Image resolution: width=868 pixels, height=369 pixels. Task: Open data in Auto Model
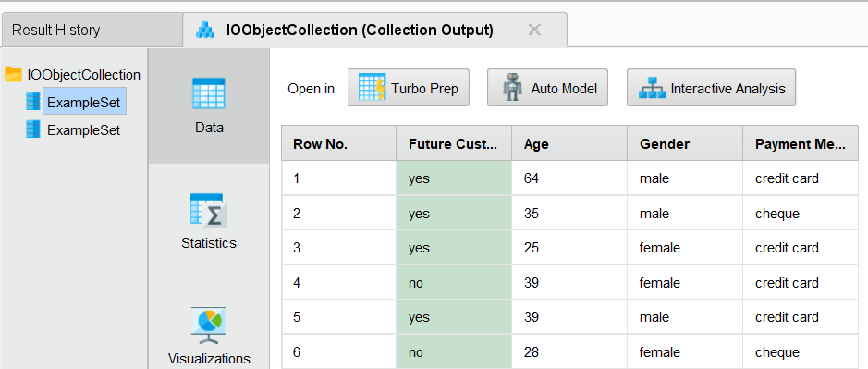(547, 88)
